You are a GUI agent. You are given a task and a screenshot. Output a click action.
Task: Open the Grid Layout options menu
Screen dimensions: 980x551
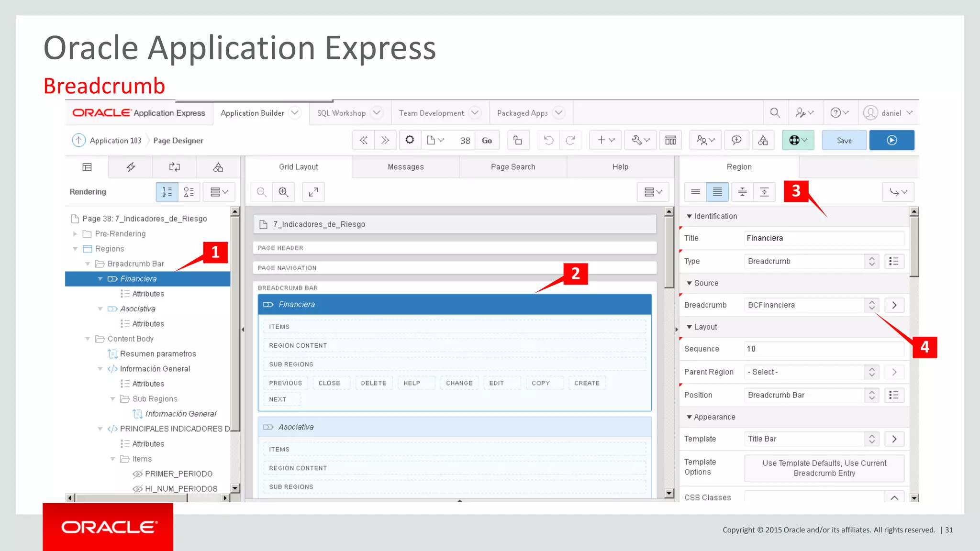click(653, 192)
